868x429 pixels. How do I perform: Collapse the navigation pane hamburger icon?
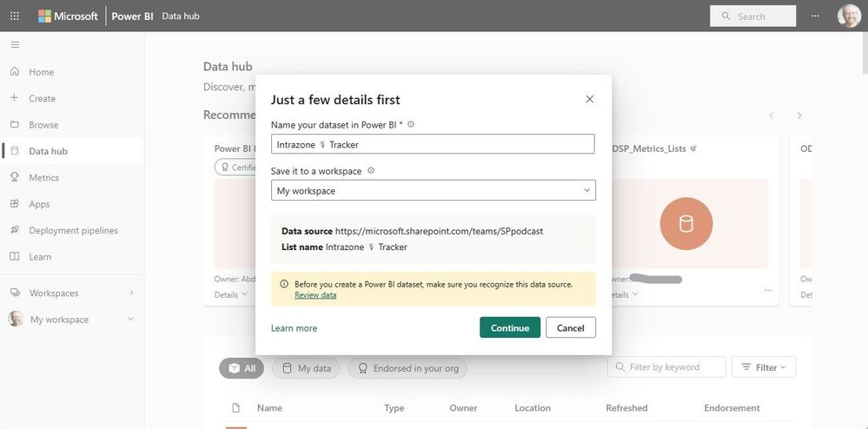(x=15, y=45)
